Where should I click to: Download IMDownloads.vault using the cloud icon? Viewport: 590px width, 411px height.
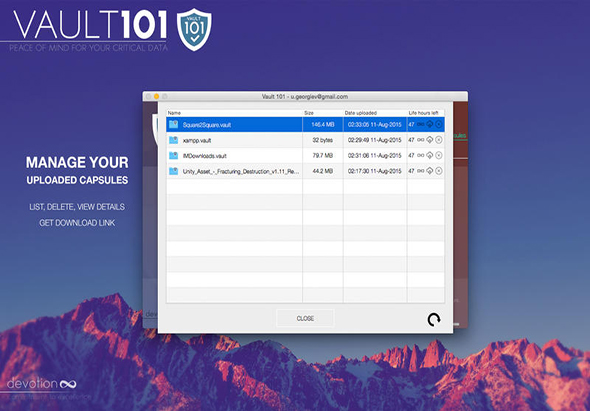430,155
